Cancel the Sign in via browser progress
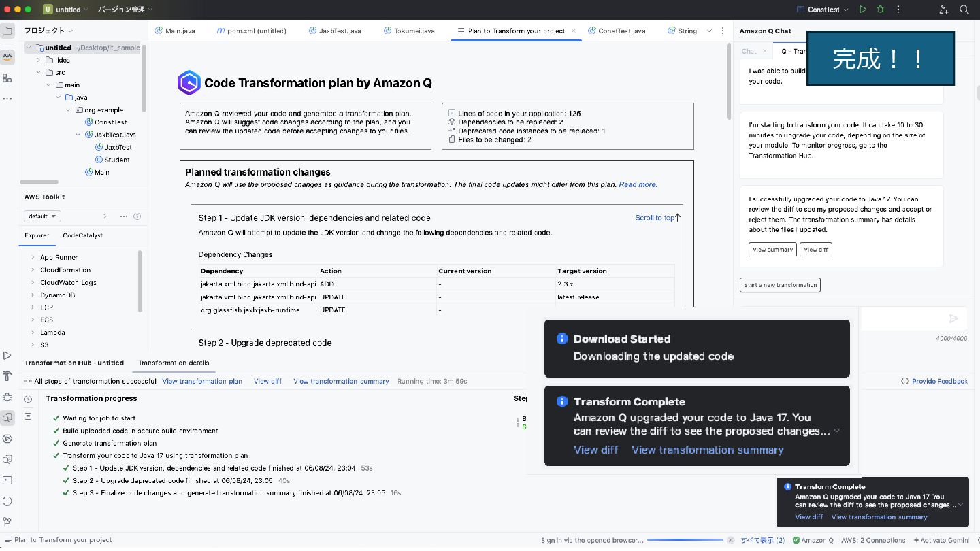The width and height of the screenshot is (980, 551). coord(730,540)
